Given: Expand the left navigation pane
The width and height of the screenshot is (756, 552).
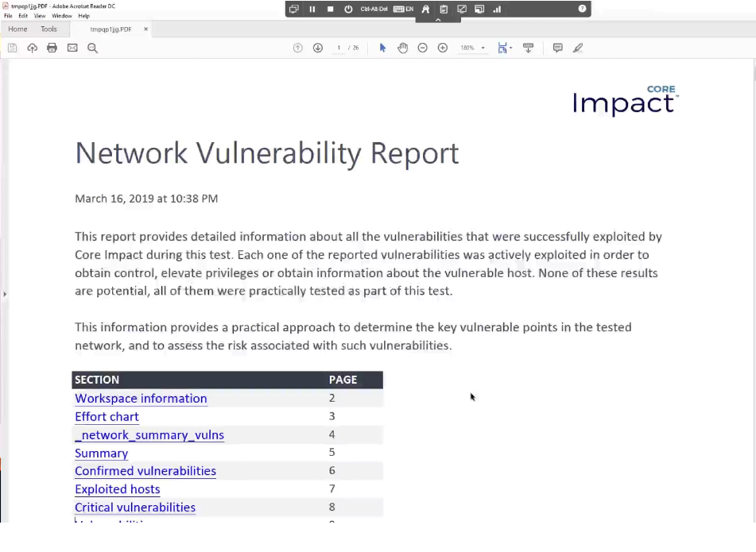Looking at the screenshot, I should coord(4,294).
